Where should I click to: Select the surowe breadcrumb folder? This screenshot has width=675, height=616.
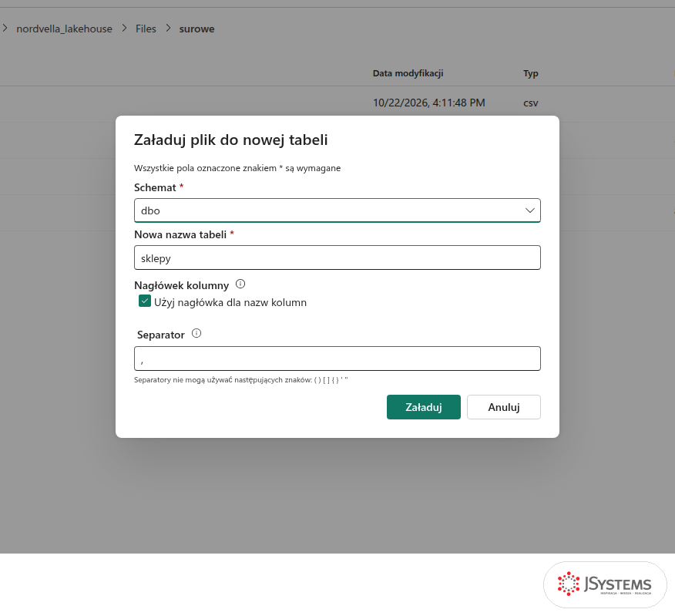(x=196, y=29)
